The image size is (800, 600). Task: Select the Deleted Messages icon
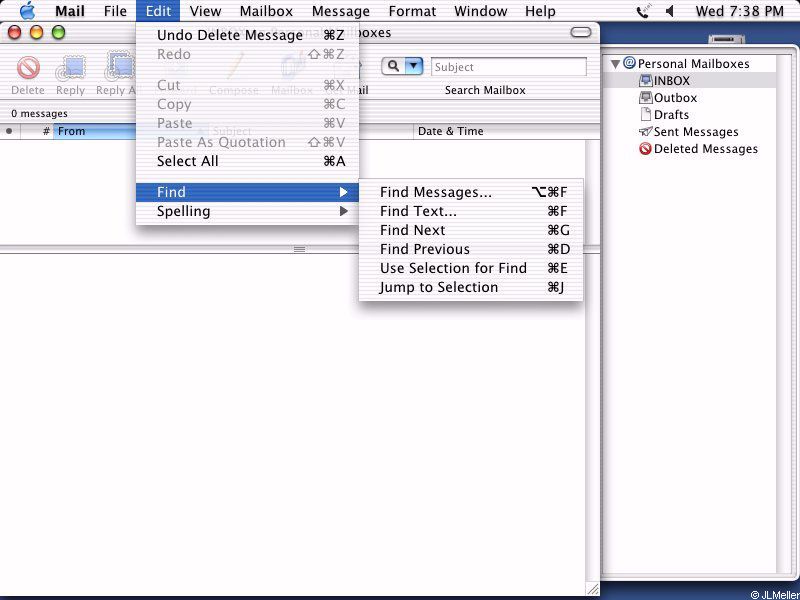pos(645,149)
